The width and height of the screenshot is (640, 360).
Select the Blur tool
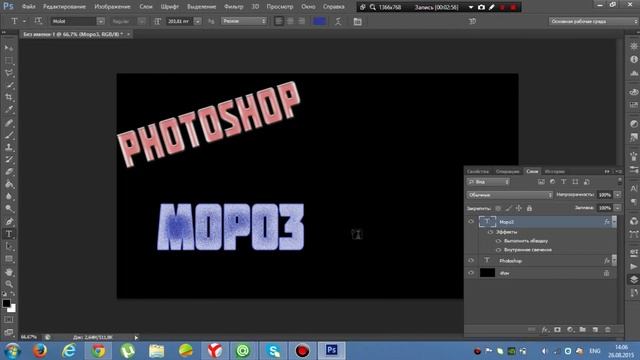pyautogui.click(x=9, y=197)
